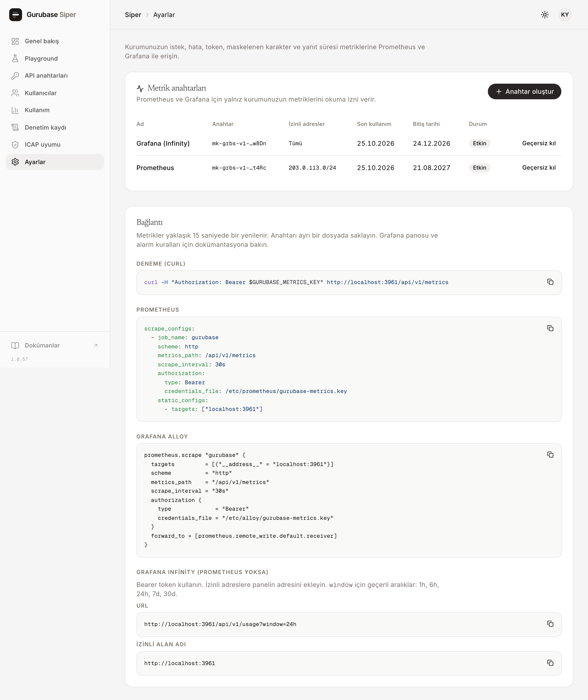Image resolution: width=588 pixels, height=700 pixels.
Task: Click the Genel bakış grid icon
Action: [15, 41]
